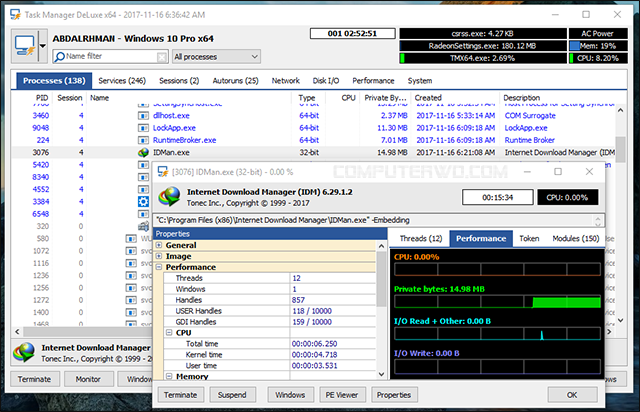Image resolution: width=640 pixels, height=412 pixels.
Task: Open the Threads (12) tab
Action: (421, 238)
